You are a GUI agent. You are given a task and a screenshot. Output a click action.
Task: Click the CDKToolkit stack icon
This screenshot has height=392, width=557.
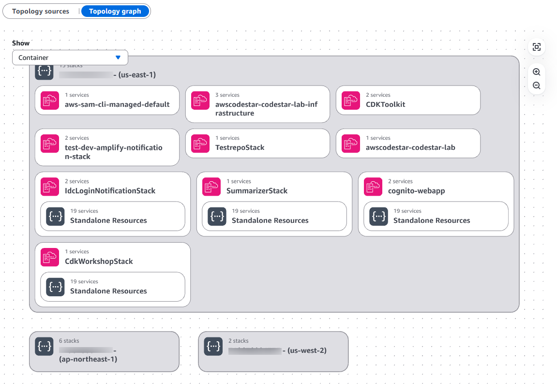pos(351,101)
